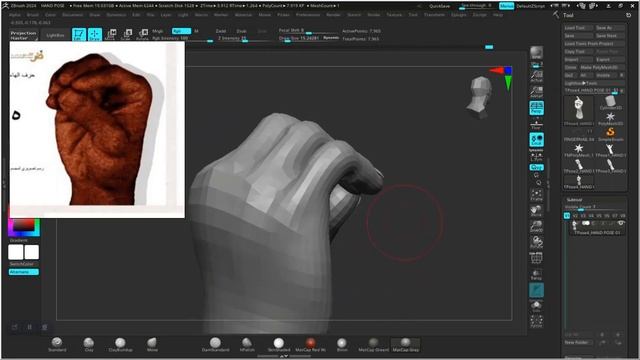640x360 pixels.
Task: Click the camera head orientation widget
Action: pos(480,97)
